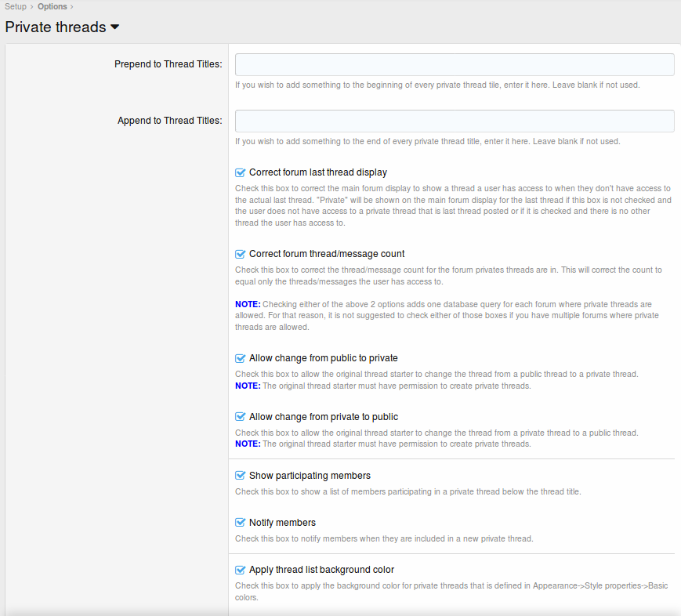This screenshot has width=681, height=616.
Task: Go to the Options breadcrumb
Action: [52, 7]
